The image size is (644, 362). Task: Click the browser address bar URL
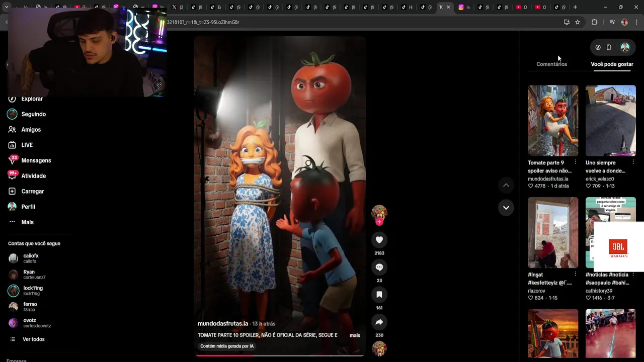(x=203, y=22)
